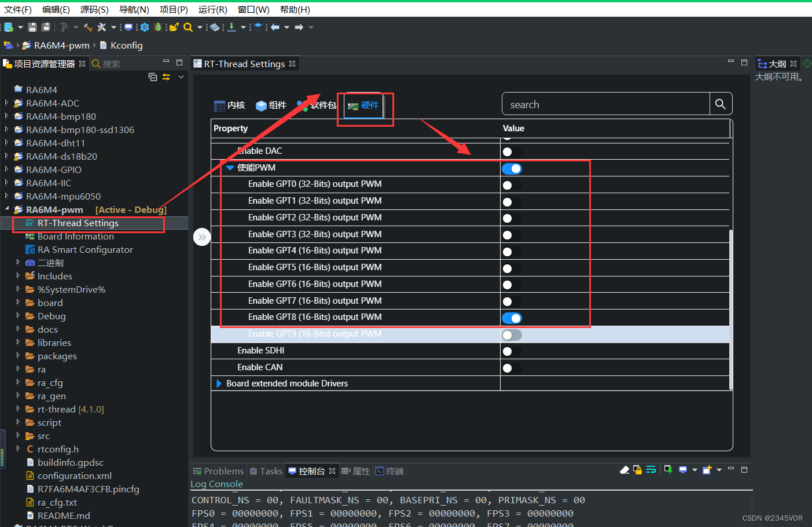Open the blue monitor terminal icon
Viewport: 812px width, 527px height.
[x=128, y=27]
